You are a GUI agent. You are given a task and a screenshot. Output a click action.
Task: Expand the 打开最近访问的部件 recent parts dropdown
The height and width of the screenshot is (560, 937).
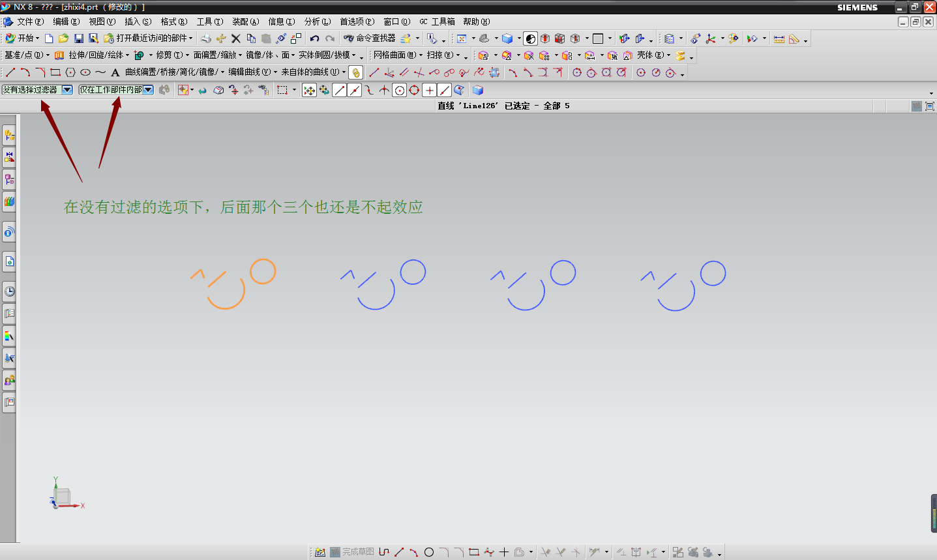pos(148,38)
